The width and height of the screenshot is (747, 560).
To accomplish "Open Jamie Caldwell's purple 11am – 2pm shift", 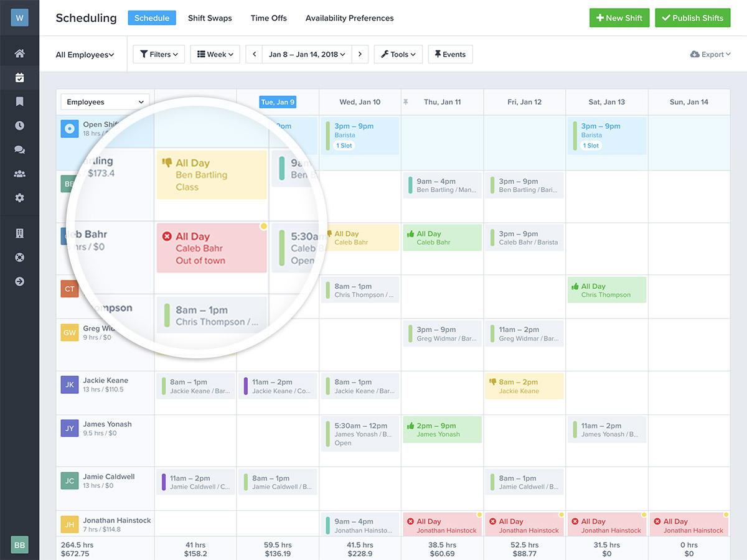I will (195, 482).
